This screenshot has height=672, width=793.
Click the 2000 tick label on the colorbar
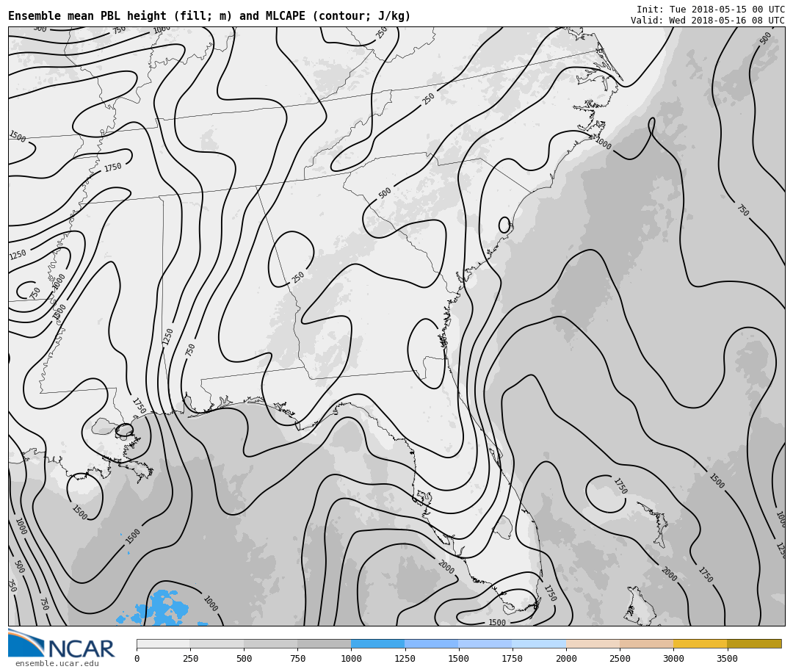566,659
